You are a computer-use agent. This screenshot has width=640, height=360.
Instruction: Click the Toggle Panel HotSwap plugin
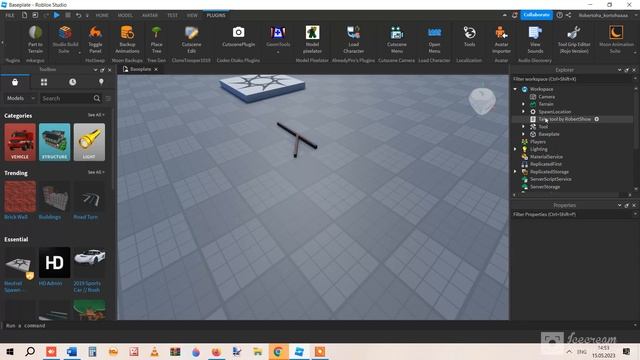(95, 39)
